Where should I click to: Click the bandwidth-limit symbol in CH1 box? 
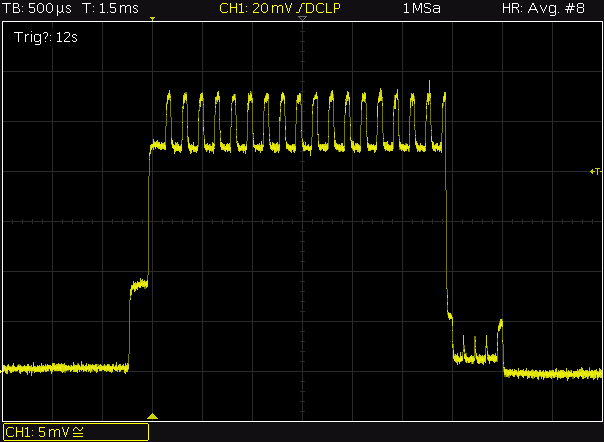click(x=78, y=432)
